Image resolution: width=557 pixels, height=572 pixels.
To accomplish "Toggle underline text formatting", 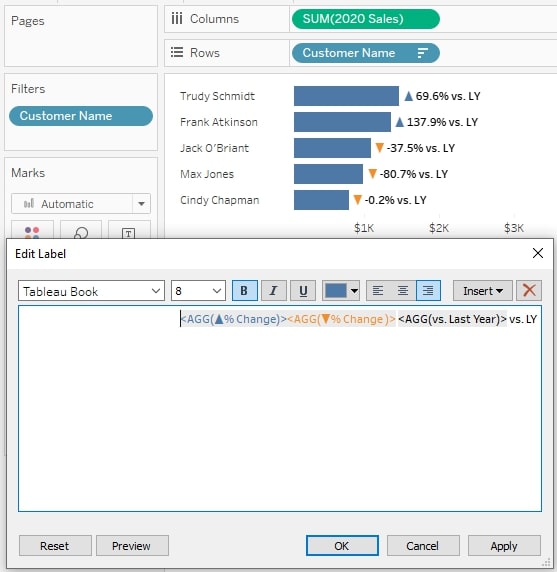I will pyautogui.click(x=303, y=291).
